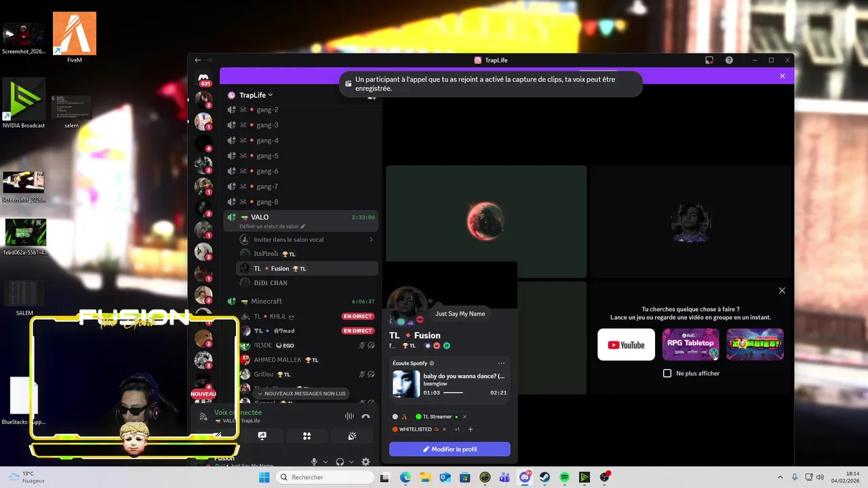Open Discord help question mark icon
This screenshot has width=868, height=488.
click(729, 60)
